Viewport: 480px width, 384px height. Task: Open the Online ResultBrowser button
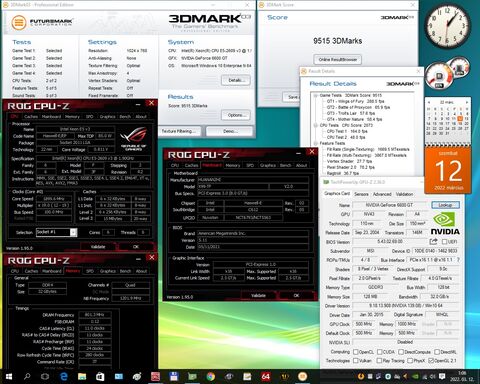(338, 60)
